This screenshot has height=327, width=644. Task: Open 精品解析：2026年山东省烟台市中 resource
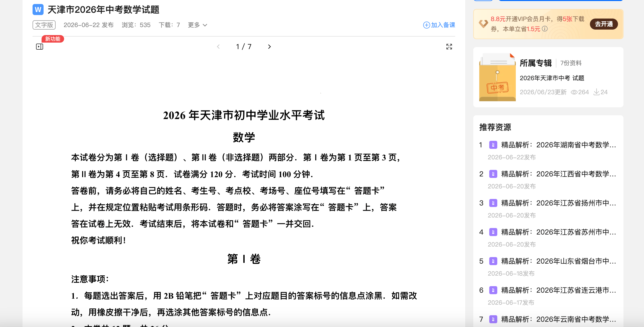tap(558, 261)
